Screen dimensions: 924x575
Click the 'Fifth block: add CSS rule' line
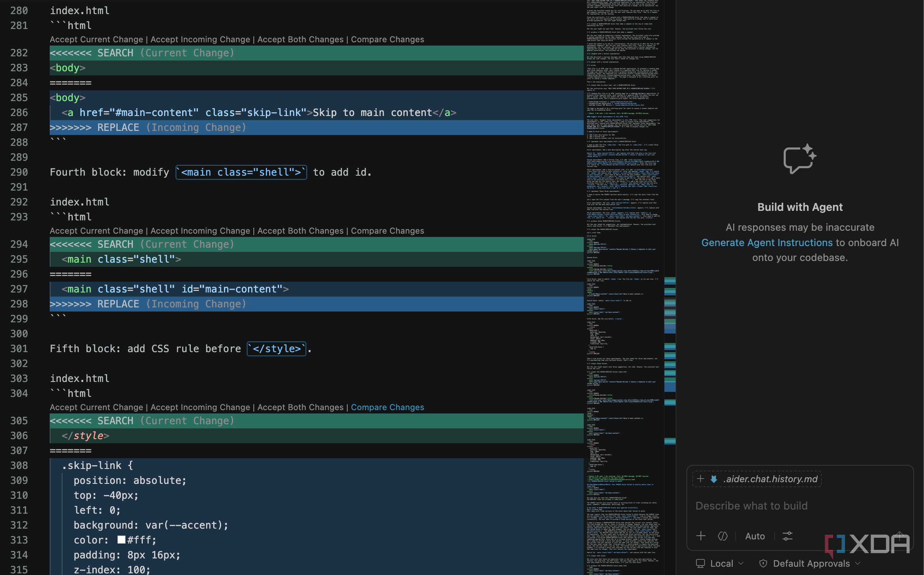(180, 349)
